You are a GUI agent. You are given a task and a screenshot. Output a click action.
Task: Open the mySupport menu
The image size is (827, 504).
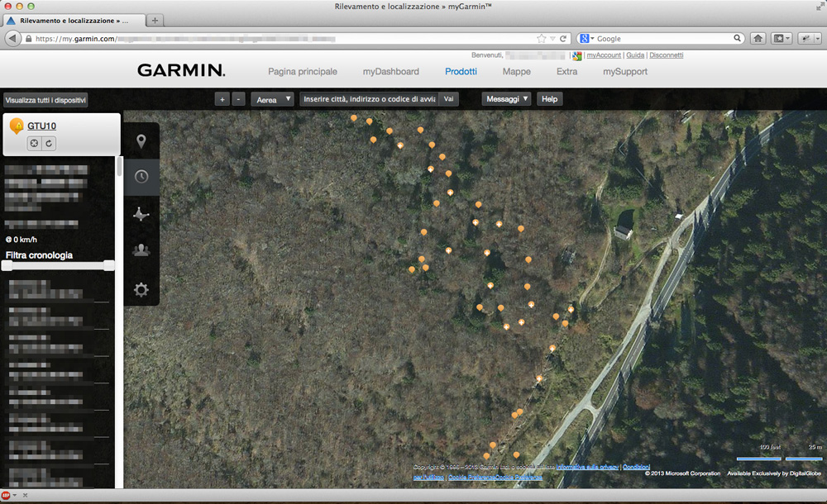625,71
